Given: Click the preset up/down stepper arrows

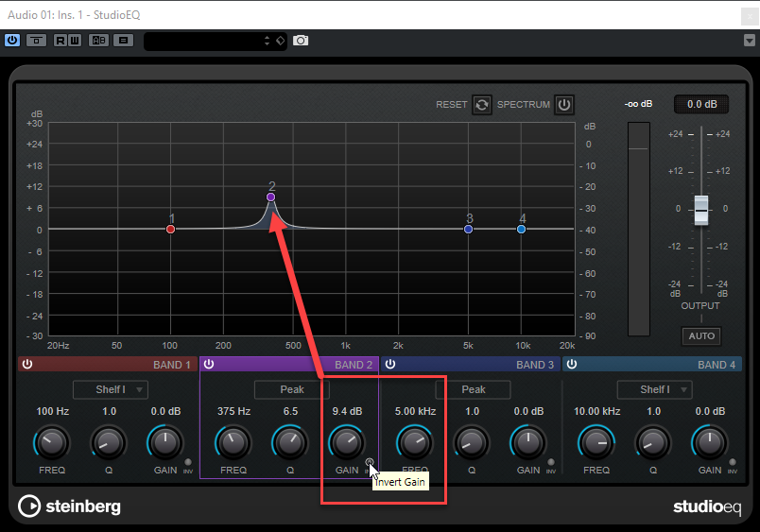Looking at the screenshot, I should tap(268, 41).
